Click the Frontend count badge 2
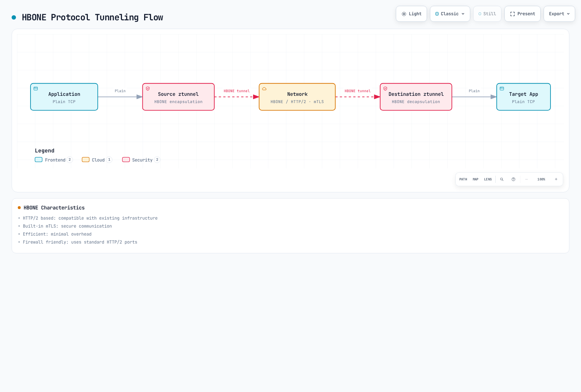581x392 pixels. pos(70,160)
